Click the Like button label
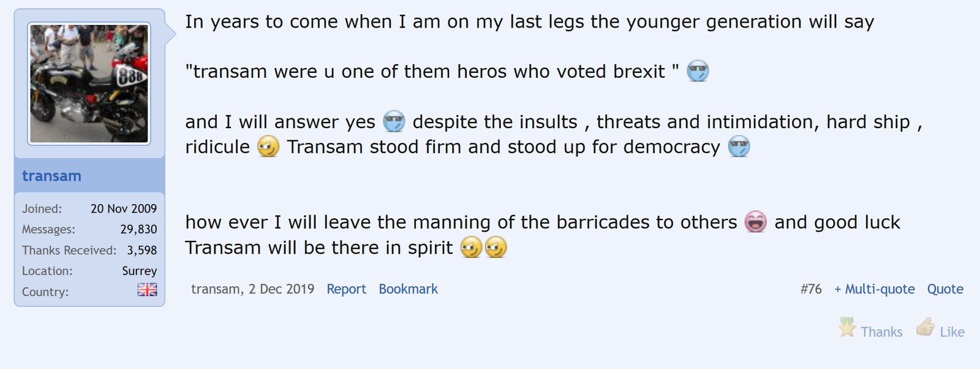Viewport: 980px width, 369px height. [952, 332]
